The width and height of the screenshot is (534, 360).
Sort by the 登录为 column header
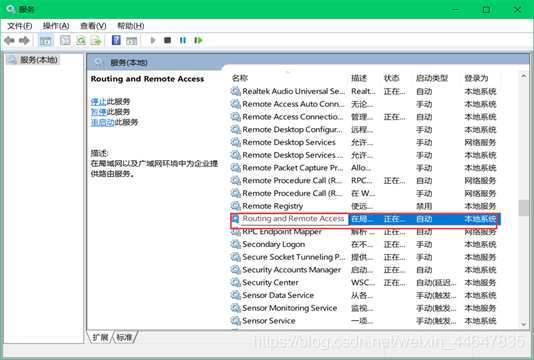click(x=481, y=78)
